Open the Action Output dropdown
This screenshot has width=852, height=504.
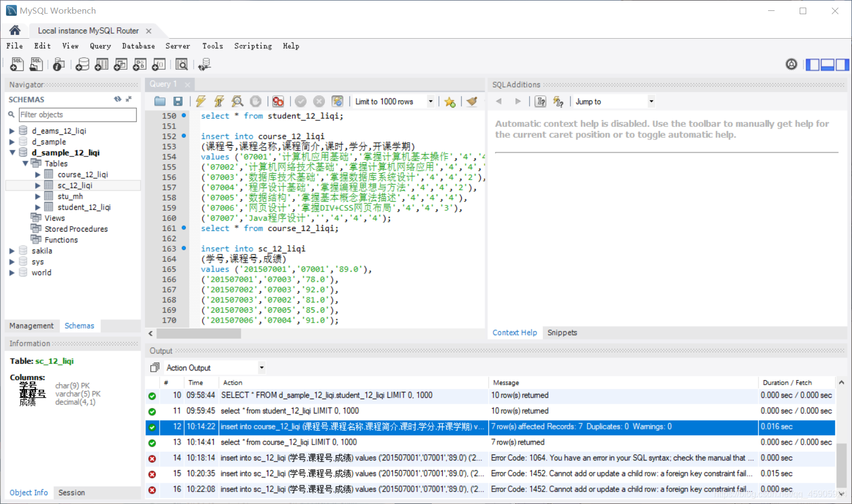[x=262, y=368]
